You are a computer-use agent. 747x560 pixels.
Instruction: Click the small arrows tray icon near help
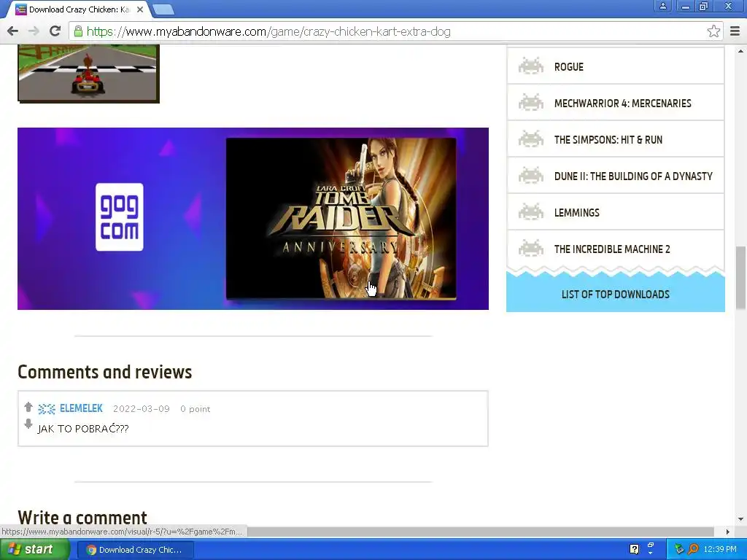click(x=650, y=548)
